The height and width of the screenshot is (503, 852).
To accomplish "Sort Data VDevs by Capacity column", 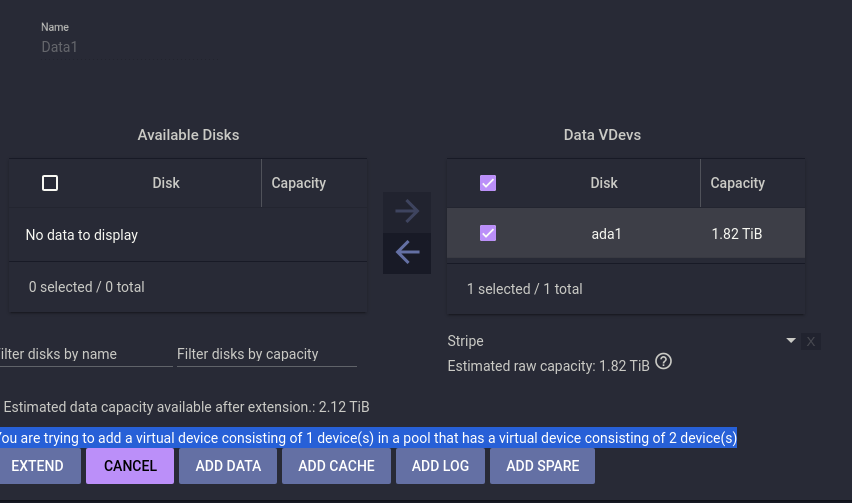I will pyautogui.click(x=737, y=183).
